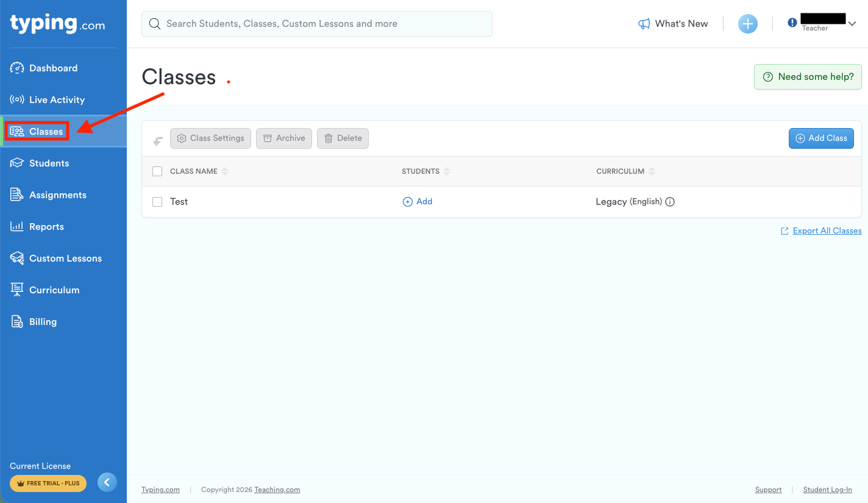Click the typing.com logo
The width and height of the screenshot is (868, 503).
point(57,24)
